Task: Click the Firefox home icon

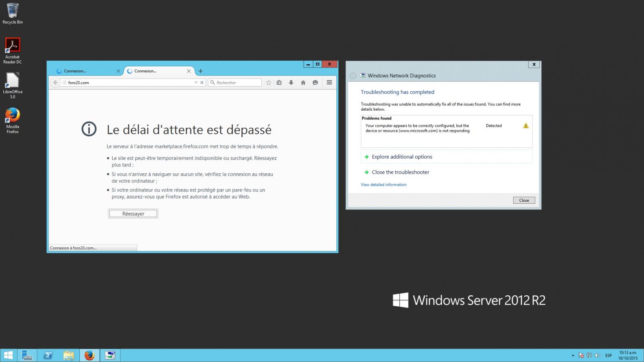Action: pyautogui.click(x=303, y=83)
